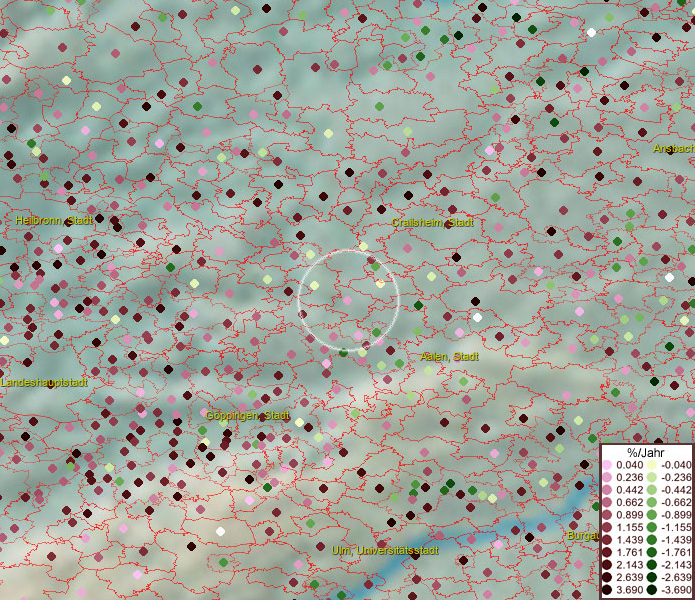Click the 0.899 legend value
The width and height of the screenshot is (695, 600).
(x=629, y=515)
